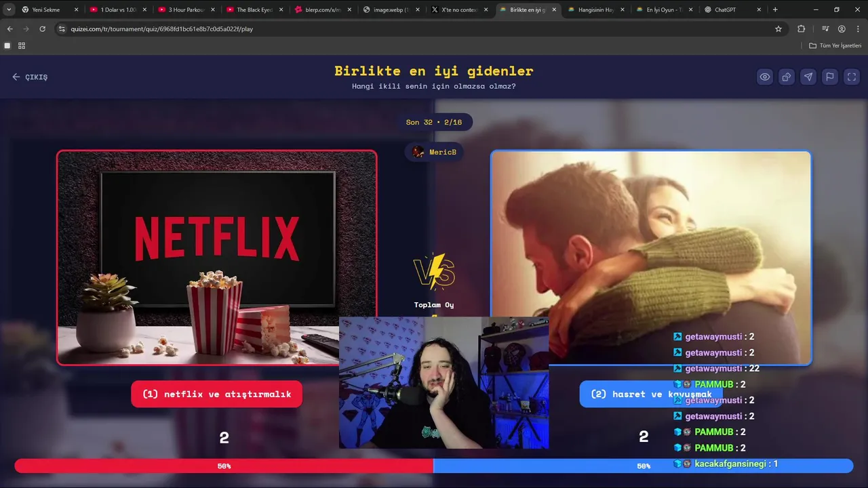Image resolution: width=868 pixels, height=488 pixels.
Task: Vote for (2) hasret ve kavuşmak
Action: coord(651,394)
